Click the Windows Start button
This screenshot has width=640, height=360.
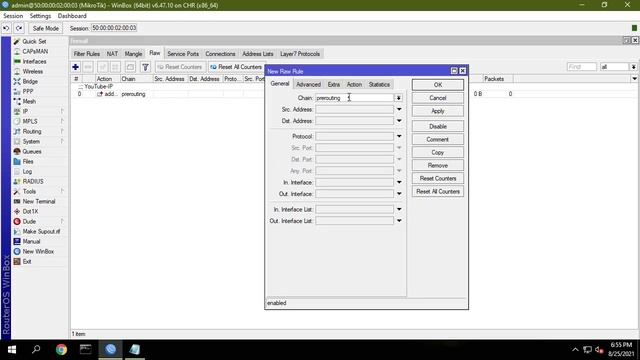pyautogui.click(x=12, y=350)
